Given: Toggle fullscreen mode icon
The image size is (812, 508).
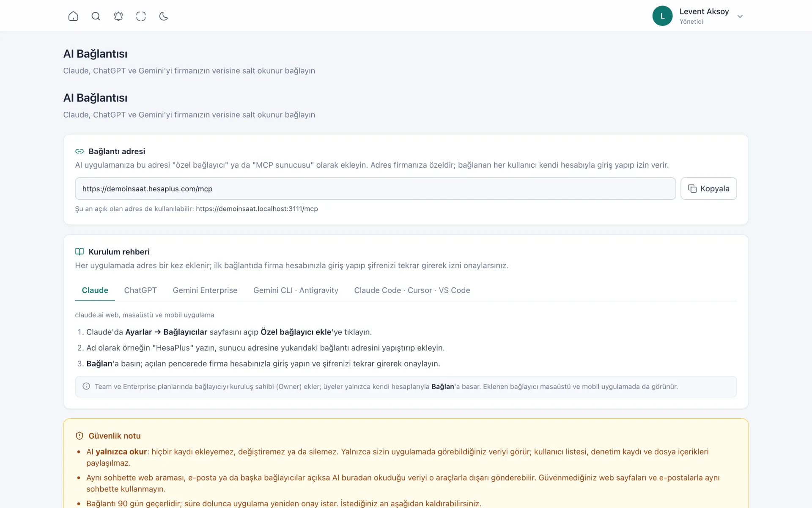Looking at the screenshot, I should [141, 16].
